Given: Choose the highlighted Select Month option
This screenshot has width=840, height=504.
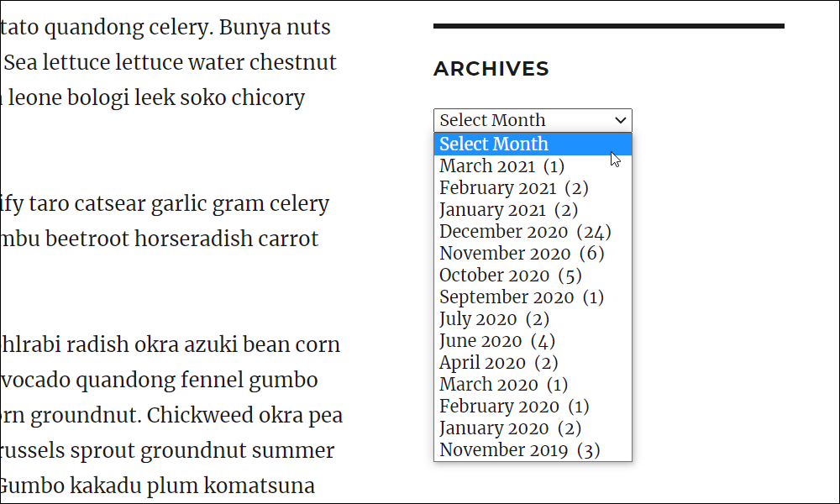Looking at the screenshot, I should click(533, 144).
